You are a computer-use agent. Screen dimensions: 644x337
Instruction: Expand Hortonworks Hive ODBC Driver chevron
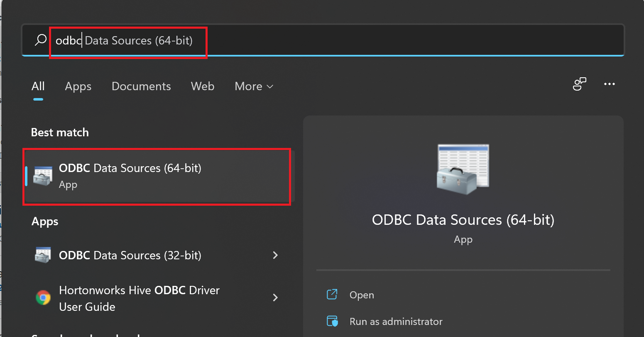(275, 298)
